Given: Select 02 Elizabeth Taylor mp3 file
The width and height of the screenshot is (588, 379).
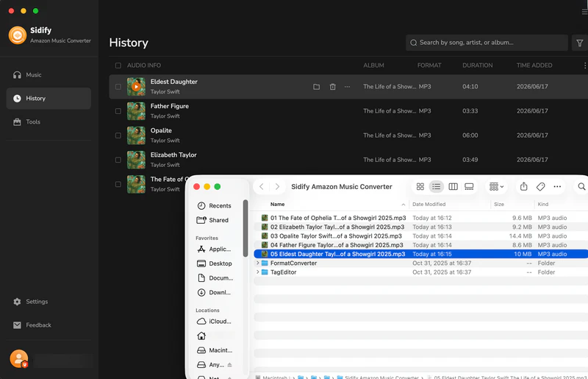Looking at the screenshot, I should pyautogui.click(x=420, y=227).
